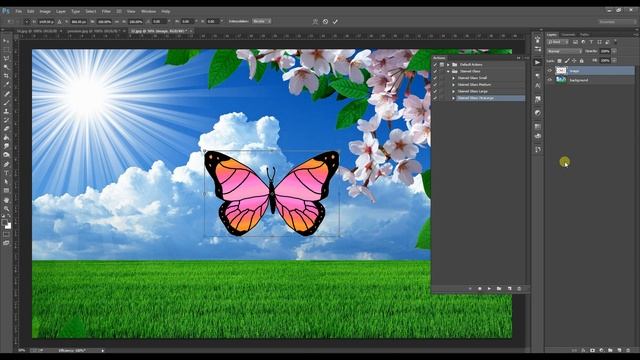Add a layer style with the fx icon

point(583,350)
